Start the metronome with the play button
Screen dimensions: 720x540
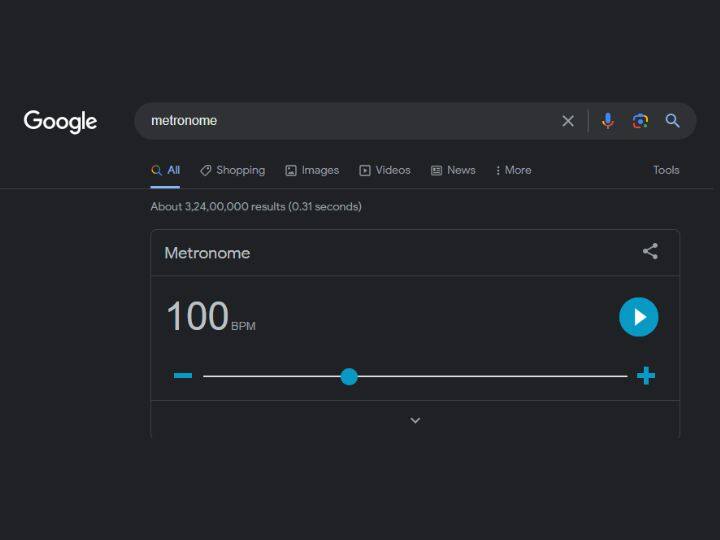pyautogui.click(x=639, y=317)
